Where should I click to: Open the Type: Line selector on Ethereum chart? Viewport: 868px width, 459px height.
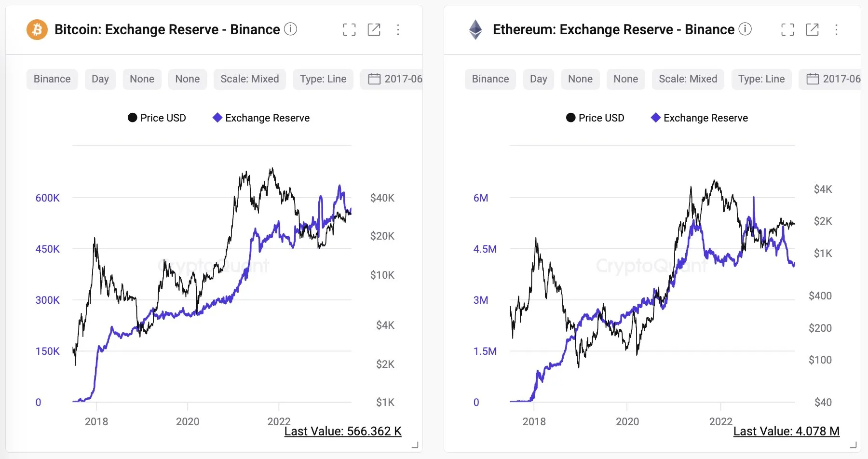[x=761, y=79]
